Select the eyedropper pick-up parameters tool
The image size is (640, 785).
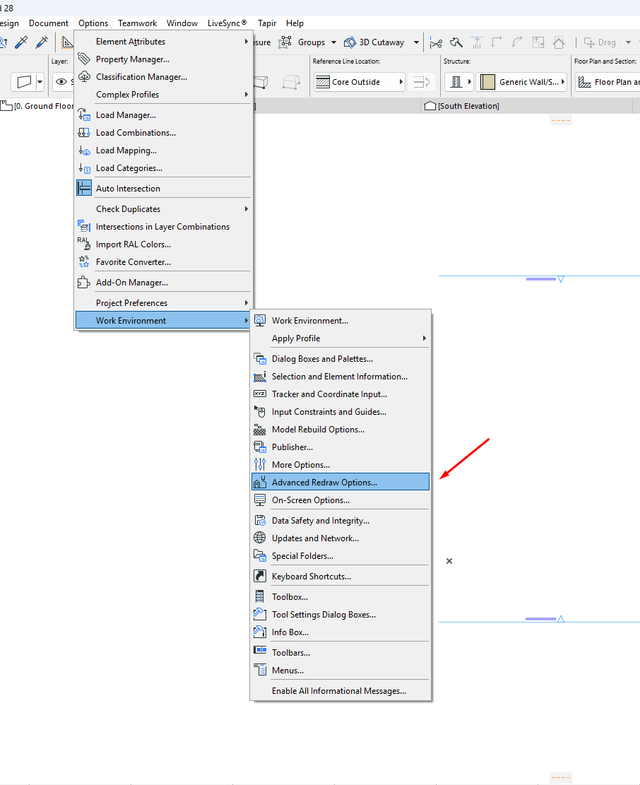[21, 42]
